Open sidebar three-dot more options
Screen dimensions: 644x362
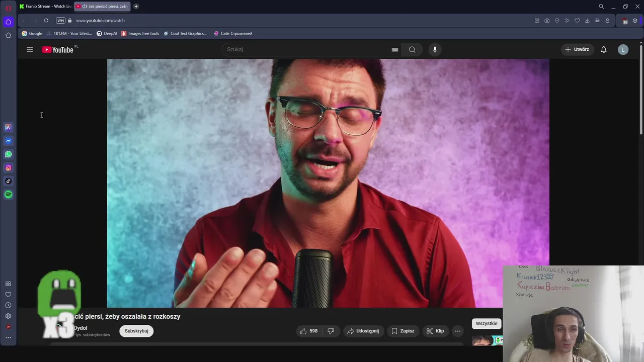(x=8, y=338)
